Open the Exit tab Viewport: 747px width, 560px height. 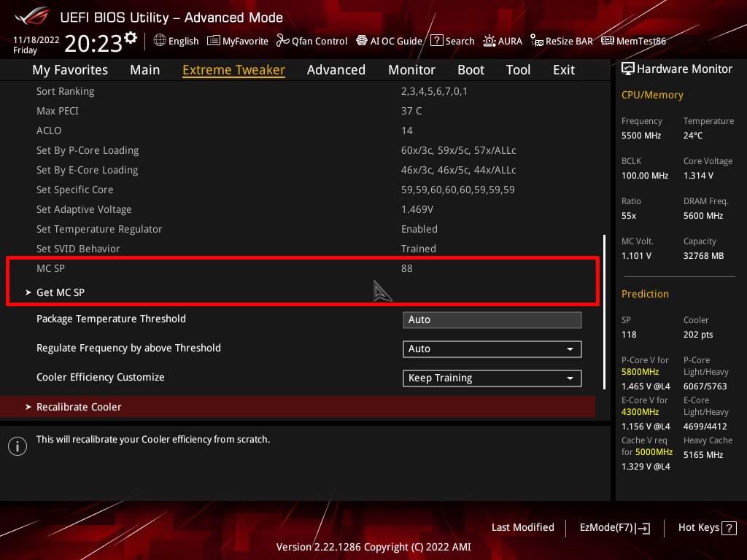pos(564,70)
